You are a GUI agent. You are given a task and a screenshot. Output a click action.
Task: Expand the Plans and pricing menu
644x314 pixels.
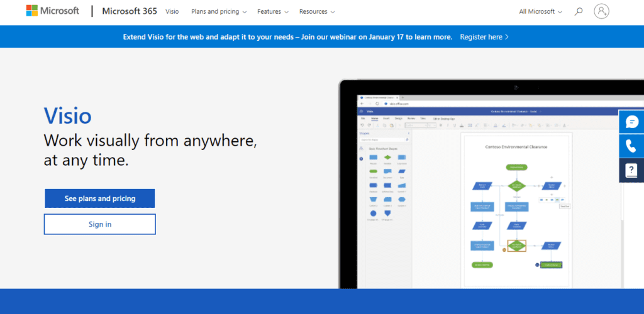pyautogui.click(x=219, y=11)
